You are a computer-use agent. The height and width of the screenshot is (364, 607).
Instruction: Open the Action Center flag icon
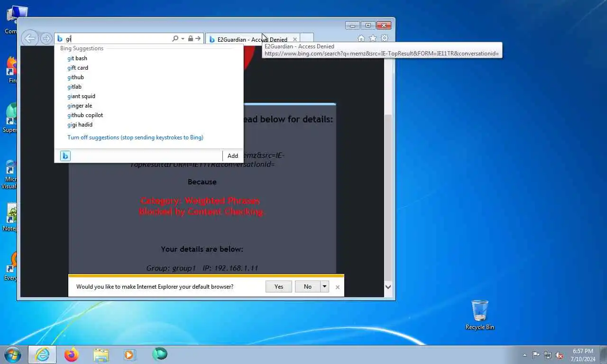(x=536, y=355)
